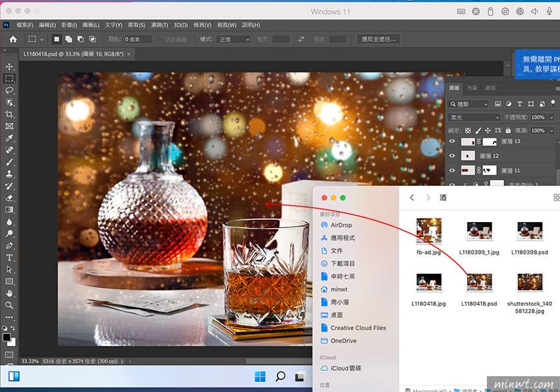Select the Lasso tool
Image resolution: width=560 pixels, height=392 pixels.
pyautogui.click(x=9, y=90)
